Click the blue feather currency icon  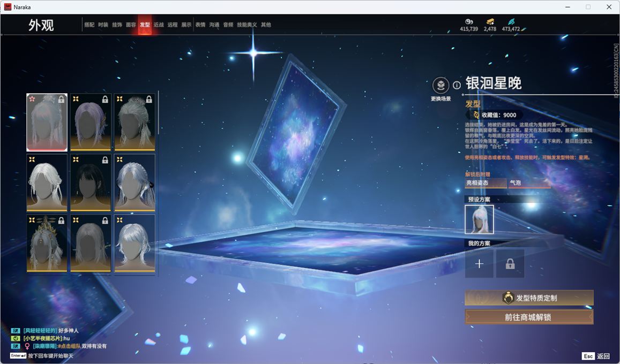pos(511,21)
